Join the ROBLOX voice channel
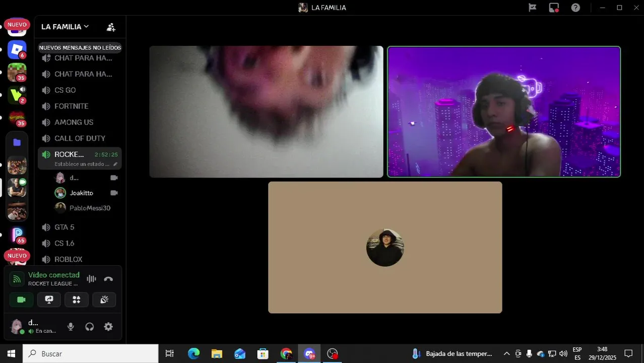The width and height of the screenshot is (644, 363). [80, 260]
